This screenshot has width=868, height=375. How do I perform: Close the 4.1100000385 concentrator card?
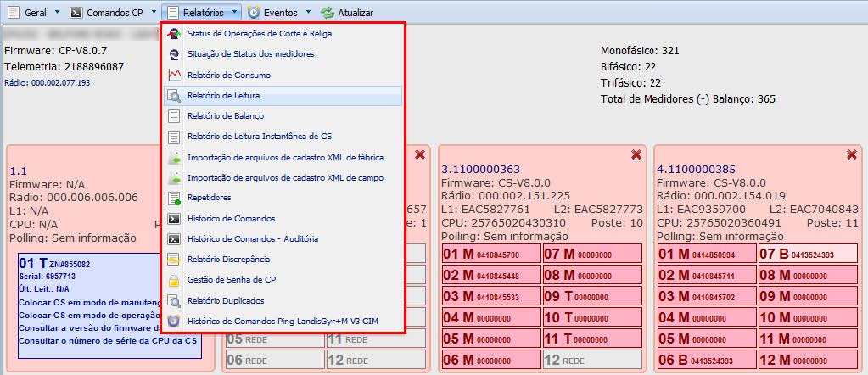(851, 154)
